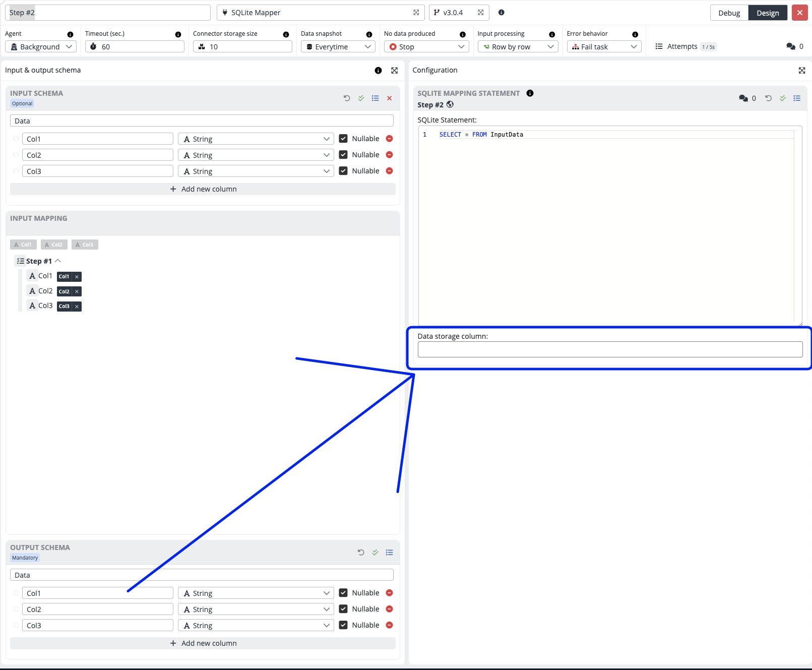Toggle Nullable for Output Schema Col2
Screen dimensions: 812x670
pos(343,609)
